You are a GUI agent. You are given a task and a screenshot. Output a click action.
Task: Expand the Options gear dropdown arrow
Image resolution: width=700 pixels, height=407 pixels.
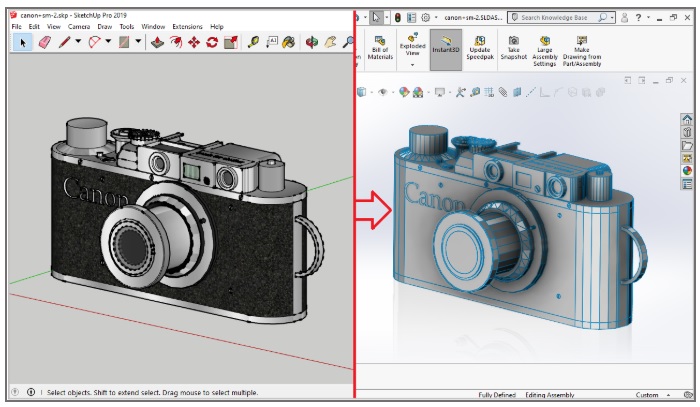(436, 18)
